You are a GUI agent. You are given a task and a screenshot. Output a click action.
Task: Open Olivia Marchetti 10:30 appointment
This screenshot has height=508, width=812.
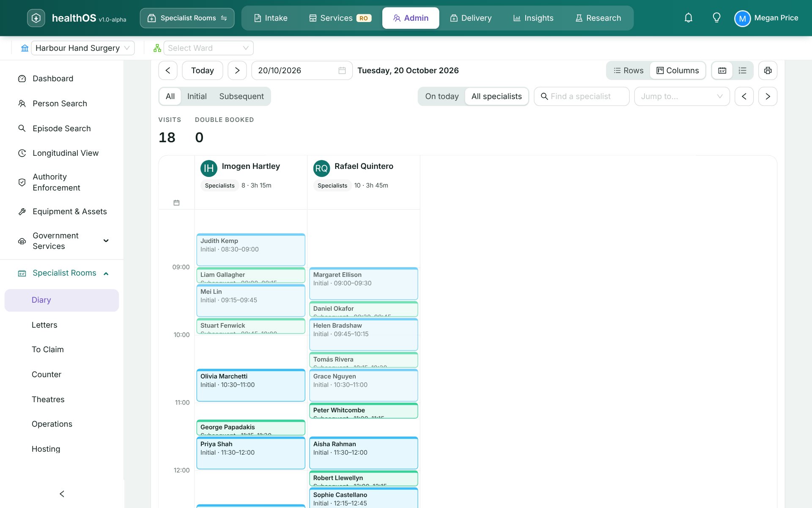pyautogui.click(x=251, y=385)
